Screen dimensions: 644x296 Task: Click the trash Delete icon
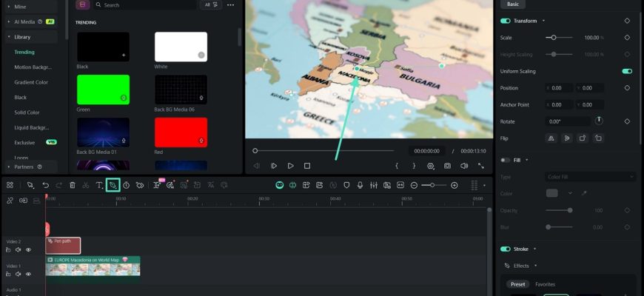point(73,186)
